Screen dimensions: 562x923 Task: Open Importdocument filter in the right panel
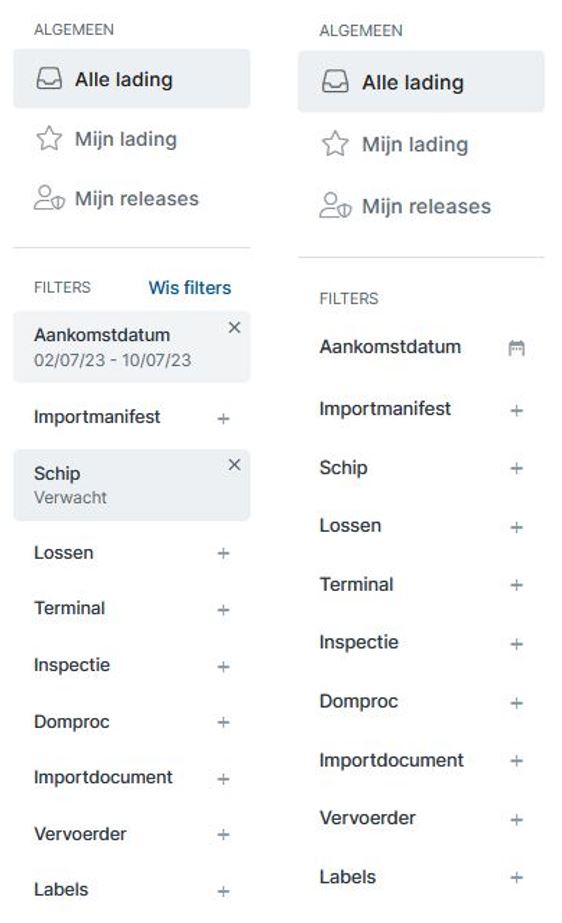coord(516,761)
